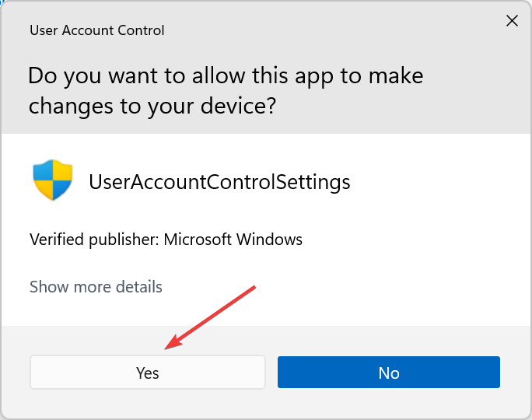This screenshot has height=420, width=532.
Task: Select the Windows security shield logo
Action: click(53, 180)
